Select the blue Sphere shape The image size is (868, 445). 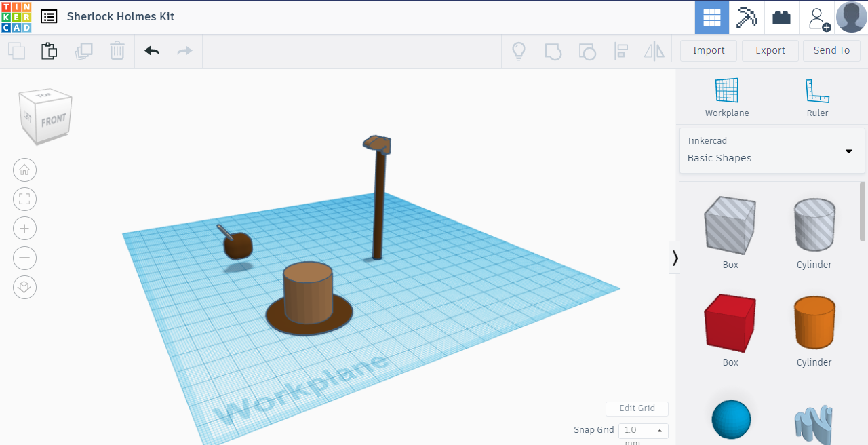[x=731, y=419]
